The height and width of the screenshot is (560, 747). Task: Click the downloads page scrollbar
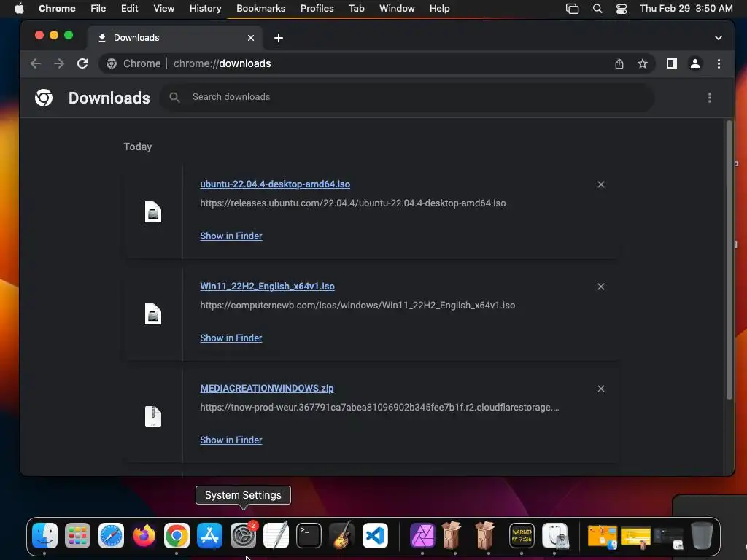729,260
